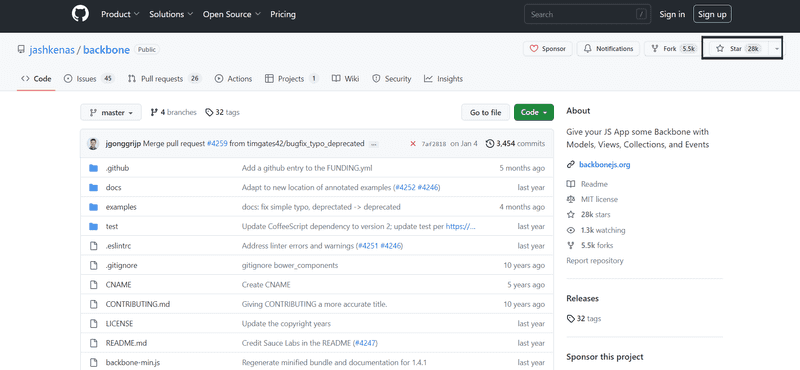Fork the repository
The image size is (800, 370).
[672, 49]
